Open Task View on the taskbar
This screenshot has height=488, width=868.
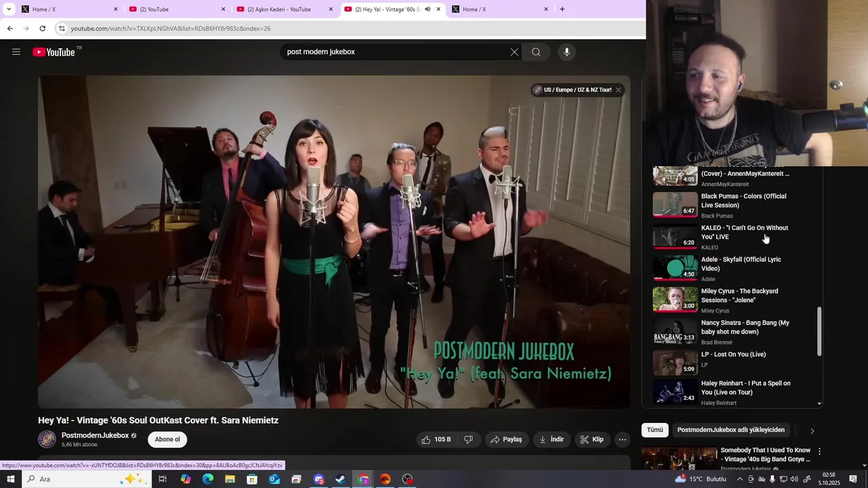point(163,479)
